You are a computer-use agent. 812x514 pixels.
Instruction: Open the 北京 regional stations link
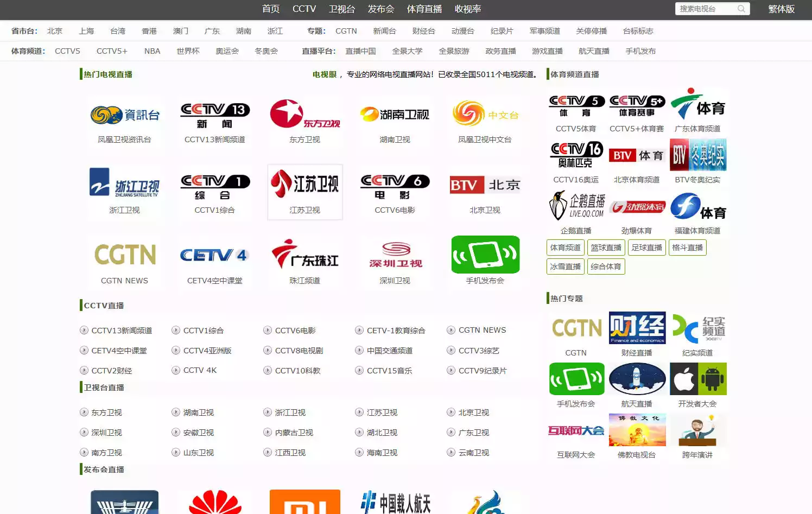point(55,31)
